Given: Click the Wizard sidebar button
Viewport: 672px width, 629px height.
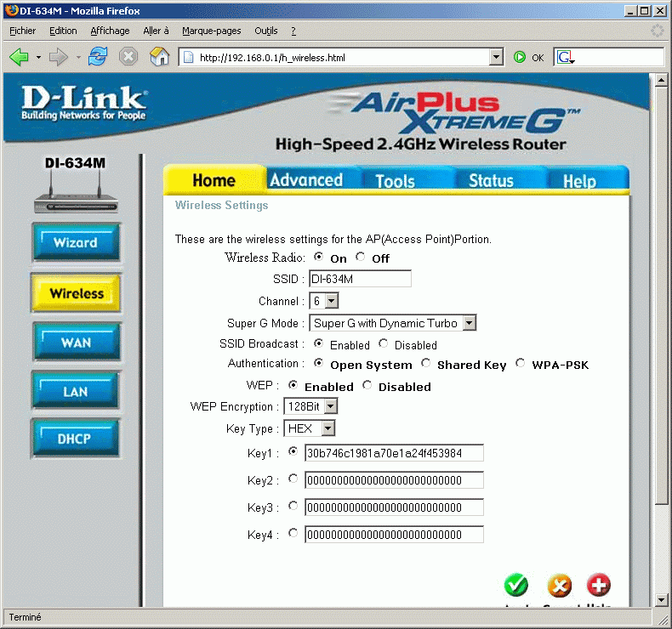Looking at the screenshot, I should [x=76, y=242].
